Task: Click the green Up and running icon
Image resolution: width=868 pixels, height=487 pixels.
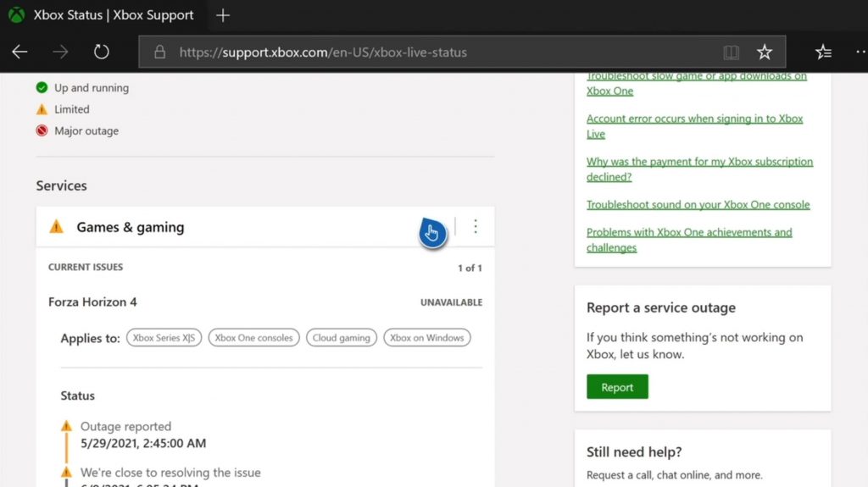Action: tap(42, 87)
